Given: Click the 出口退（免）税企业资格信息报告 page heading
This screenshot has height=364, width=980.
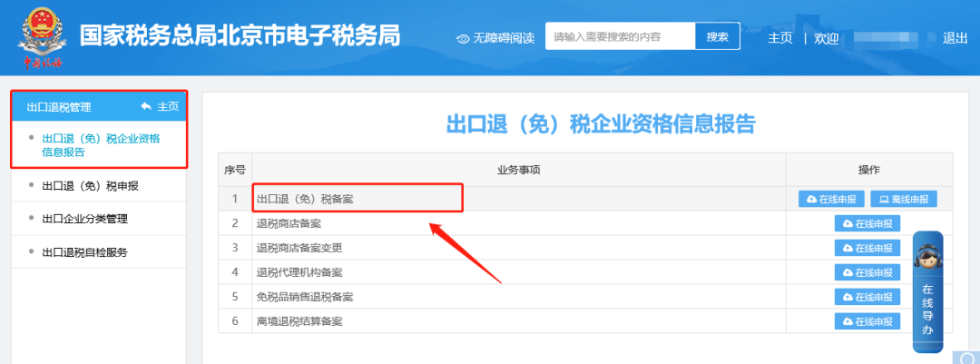Looking at the screenshot, I should pyautogui.click(x=601, y=123).
